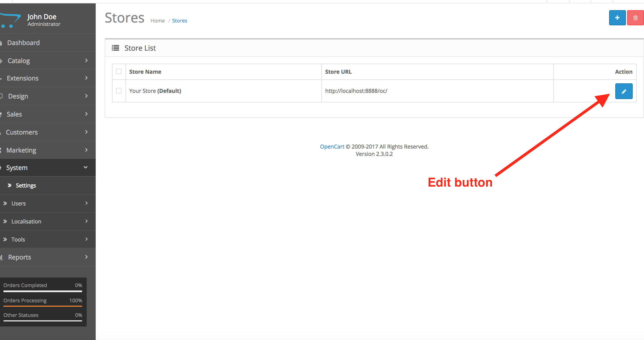Click the red trash delete button
Viewport: 644px width, 340px height.
(x=636, y=18)
